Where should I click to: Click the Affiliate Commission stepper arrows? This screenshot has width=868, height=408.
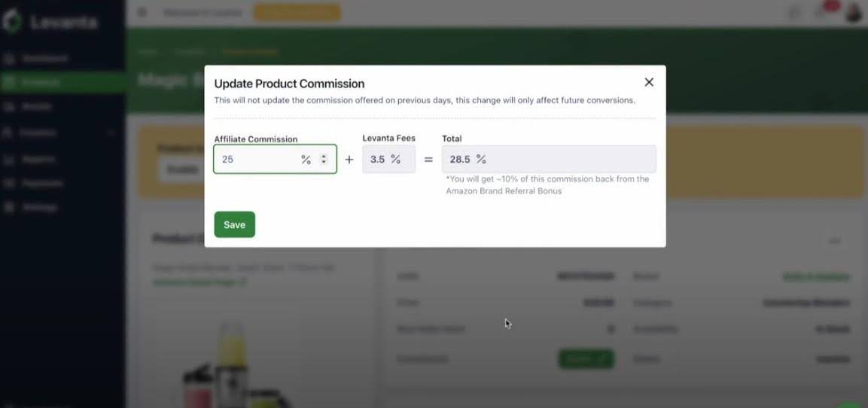click(x=324, y=160)
